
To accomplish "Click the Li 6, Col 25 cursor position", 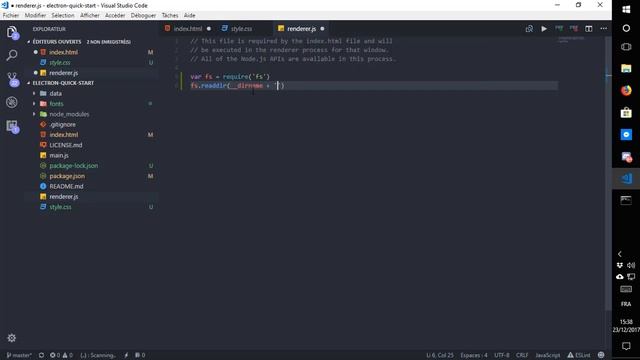I will [440, 355].
